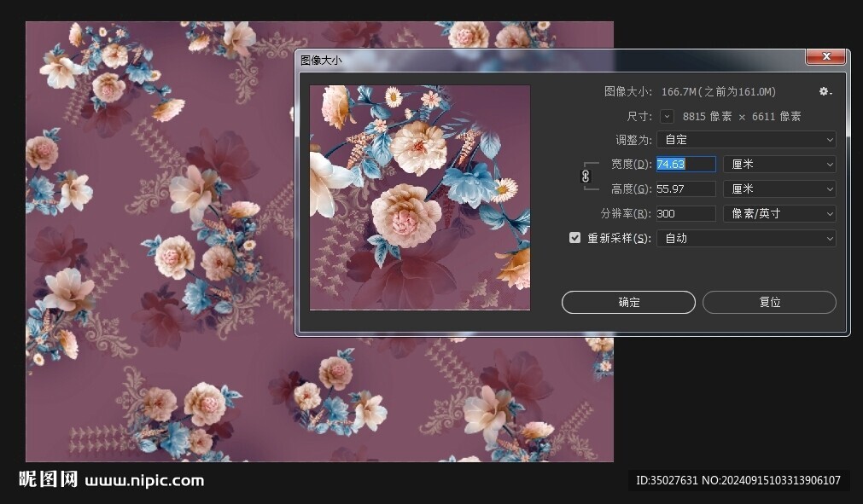Click the 分辨率 resolution input field
This screenshot has width=863, height=504.
pyautogui.click(x=685, y=214)
